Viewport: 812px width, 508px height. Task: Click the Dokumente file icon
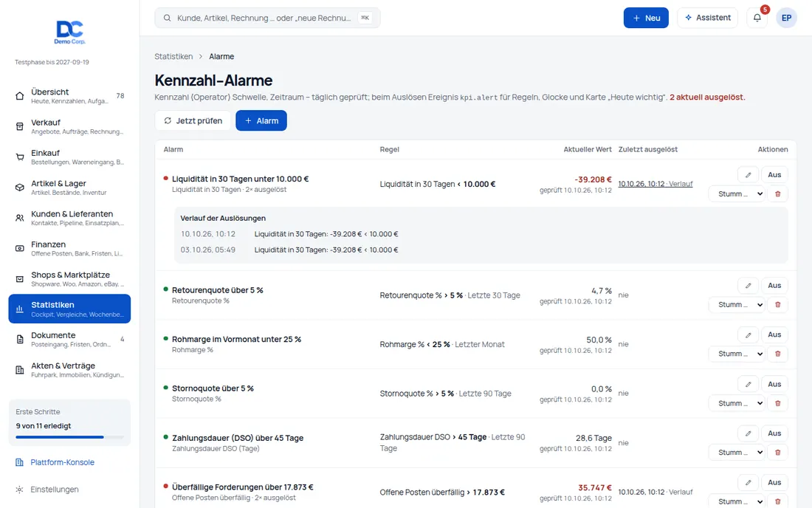pos(20,339)
